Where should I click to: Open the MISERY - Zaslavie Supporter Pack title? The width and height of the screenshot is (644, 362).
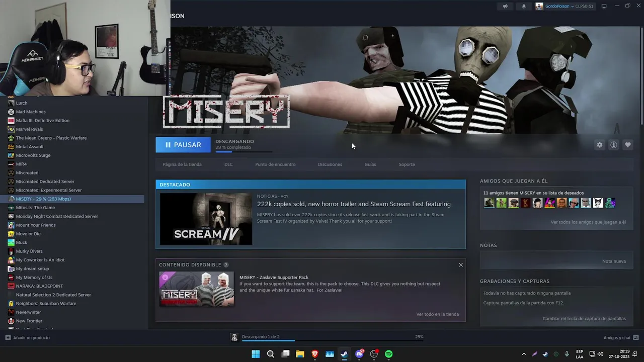274,278
